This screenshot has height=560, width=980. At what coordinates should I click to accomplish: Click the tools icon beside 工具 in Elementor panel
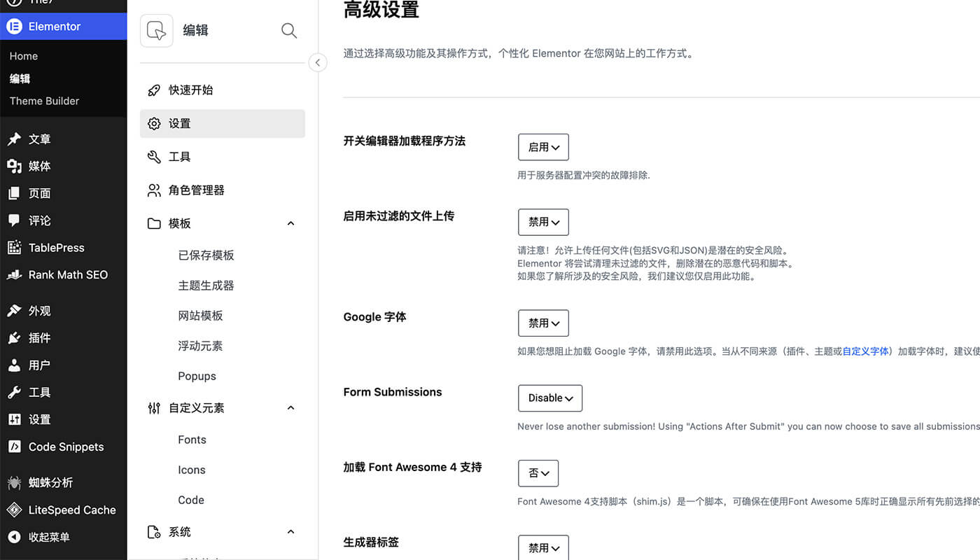(x=154, y=157)
